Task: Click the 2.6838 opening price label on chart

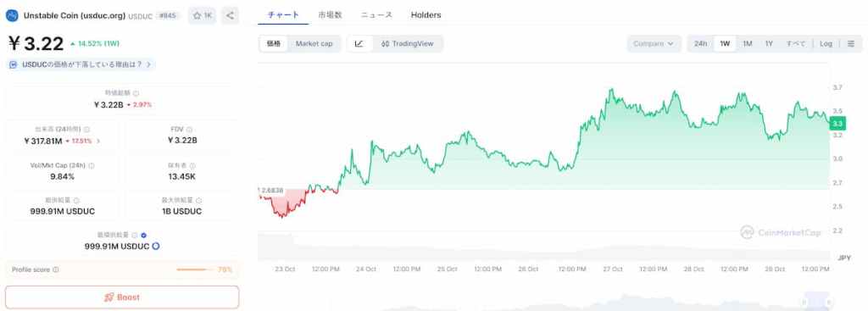Action: [x=272, y=191]
